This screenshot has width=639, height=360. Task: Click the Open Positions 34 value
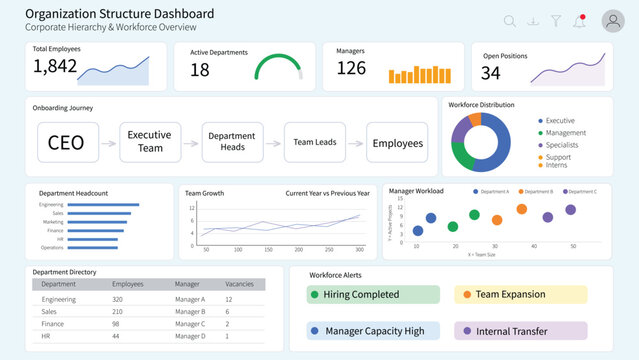point(490,73)
